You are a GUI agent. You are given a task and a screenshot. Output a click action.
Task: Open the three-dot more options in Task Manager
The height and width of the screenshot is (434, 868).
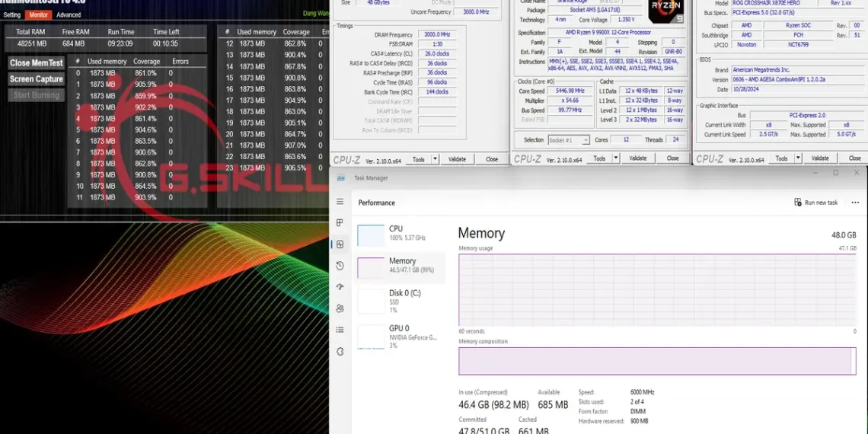pos(855,203)
